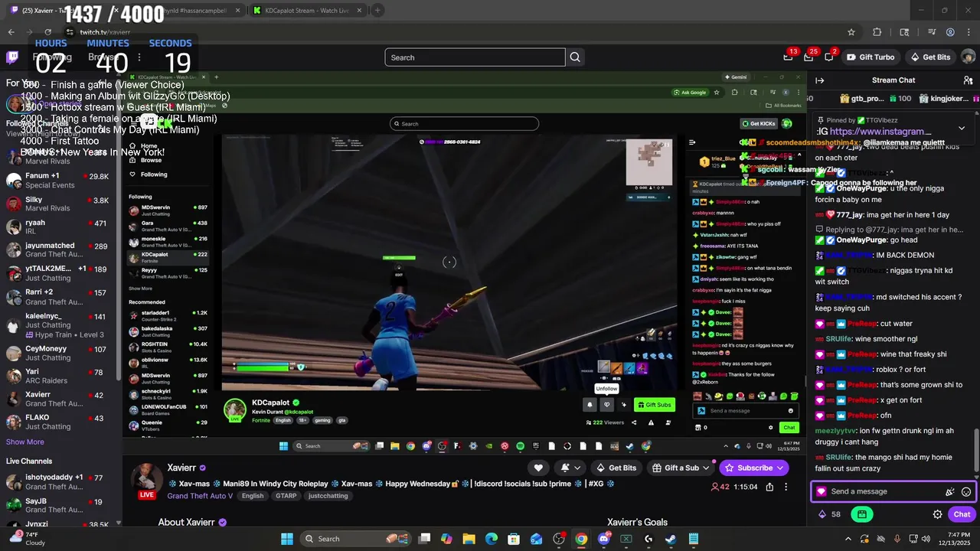Open chat settings gear

(937, 514)
